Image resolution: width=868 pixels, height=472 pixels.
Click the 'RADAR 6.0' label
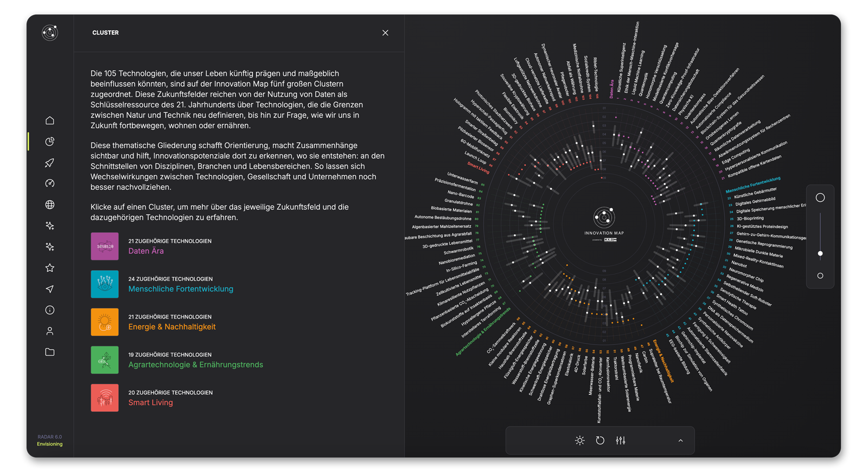[50, 437]
